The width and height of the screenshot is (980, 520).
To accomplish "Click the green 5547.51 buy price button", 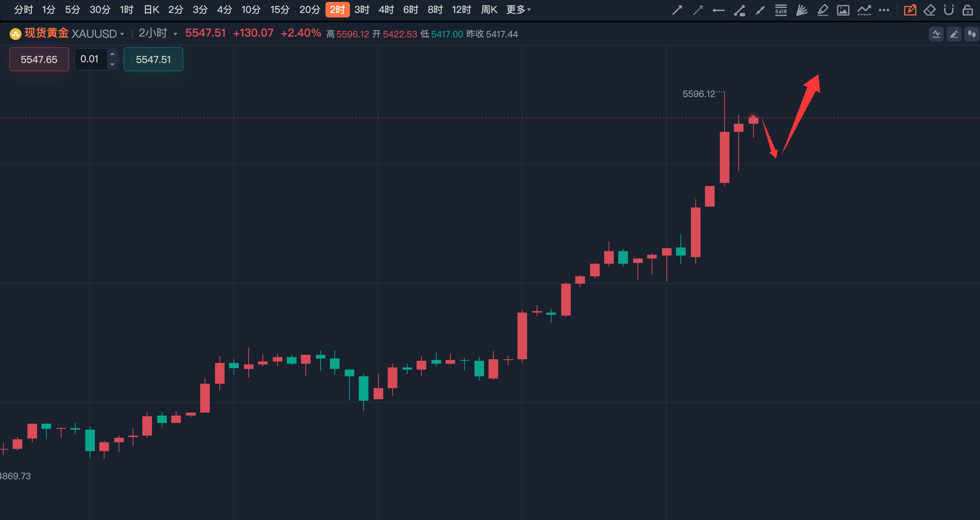I will tap(153, 59).
